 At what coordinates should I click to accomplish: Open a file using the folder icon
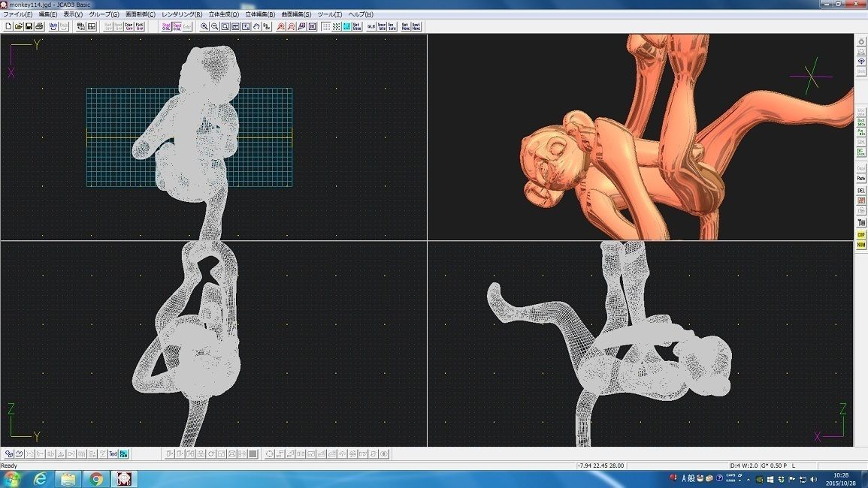(18, 26)
